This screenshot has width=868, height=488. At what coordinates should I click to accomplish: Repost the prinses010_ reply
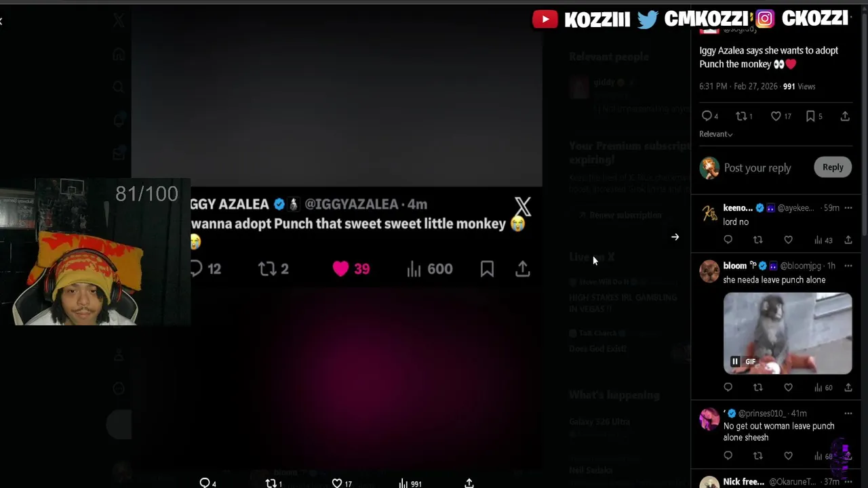click(x=758, y=455)
